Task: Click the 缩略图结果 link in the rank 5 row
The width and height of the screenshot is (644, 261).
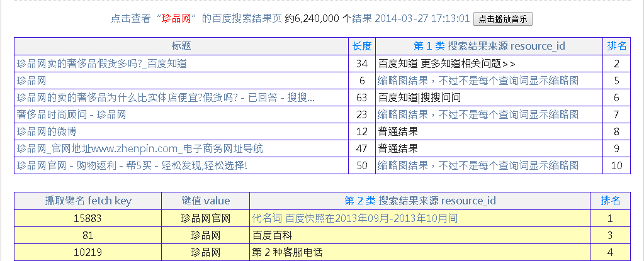Action: pyautogui.click(x=478, y=81)
